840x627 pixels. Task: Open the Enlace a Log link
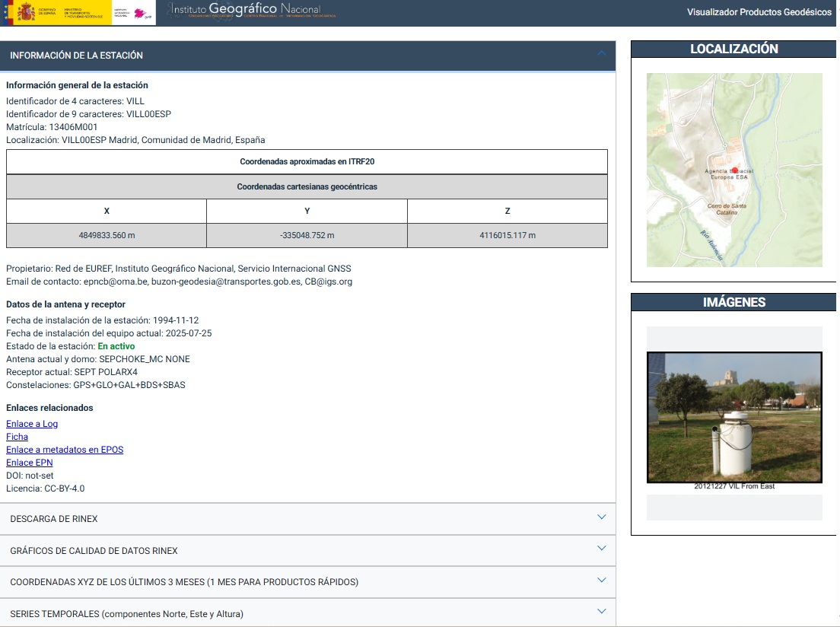coord(32,424)
